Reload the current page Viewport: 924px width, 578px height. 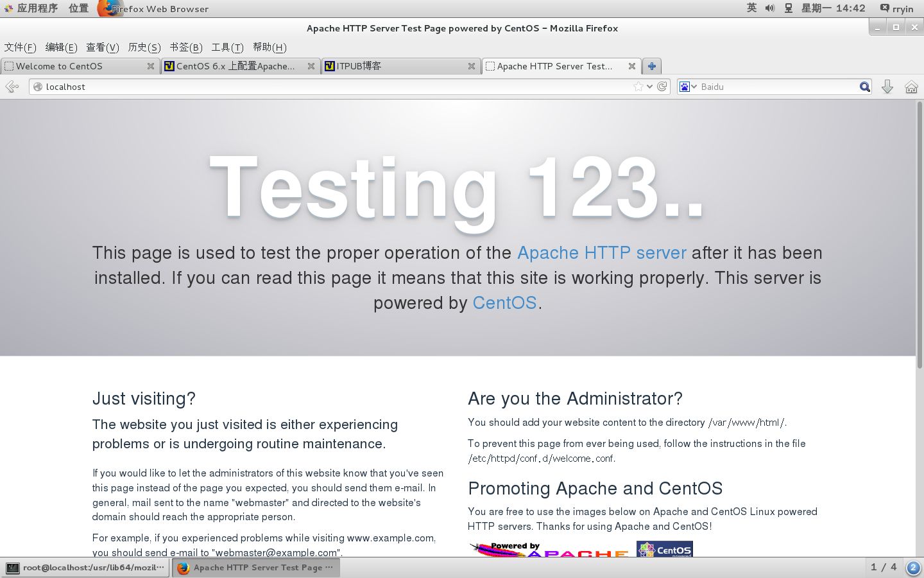point(662,87)
